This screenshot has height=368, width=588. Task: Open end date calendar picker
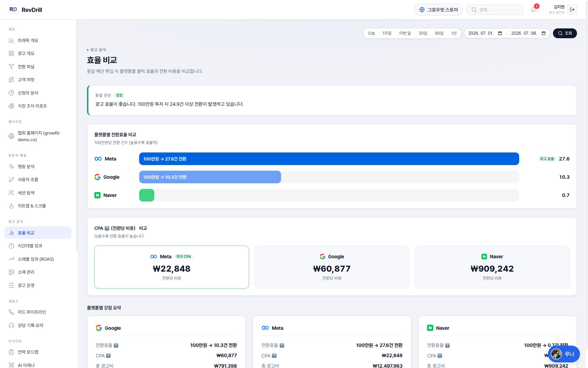(544, 33)
